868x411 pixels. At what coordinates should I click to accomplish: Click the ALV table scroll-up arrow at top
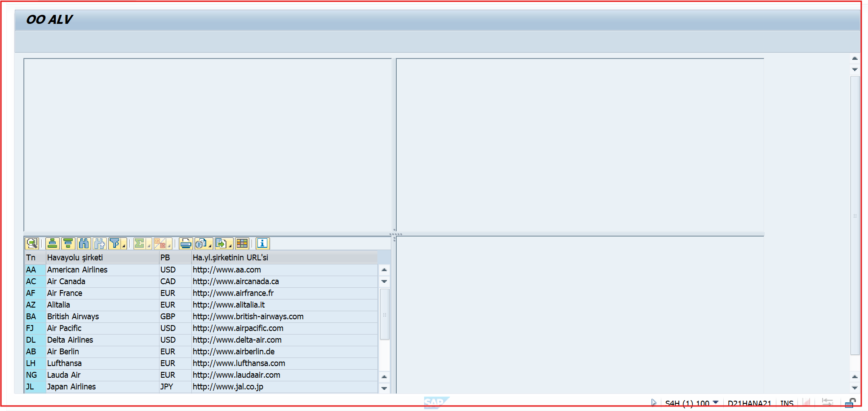tap(384, 270)
